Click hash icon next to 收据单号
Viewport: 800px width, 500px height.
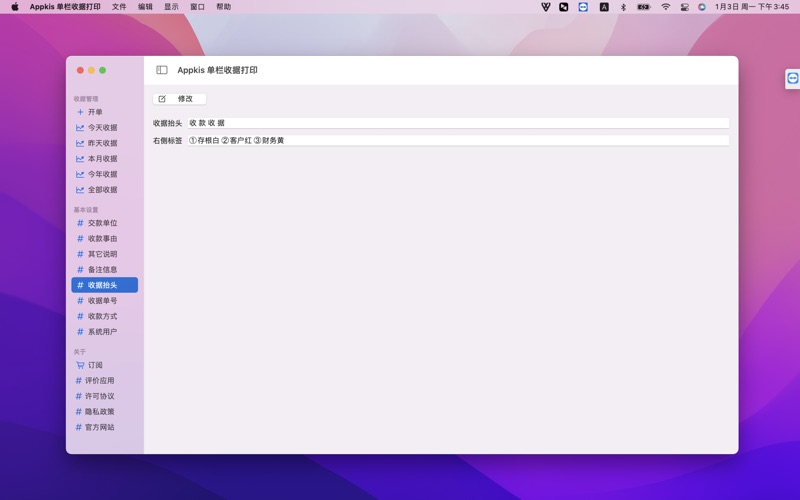click(80, 301)
